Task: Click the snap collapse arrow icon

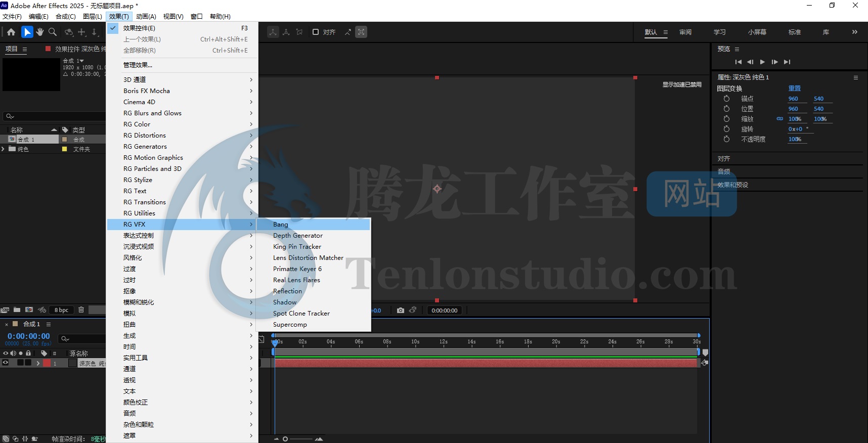Action: click(348, 32)
